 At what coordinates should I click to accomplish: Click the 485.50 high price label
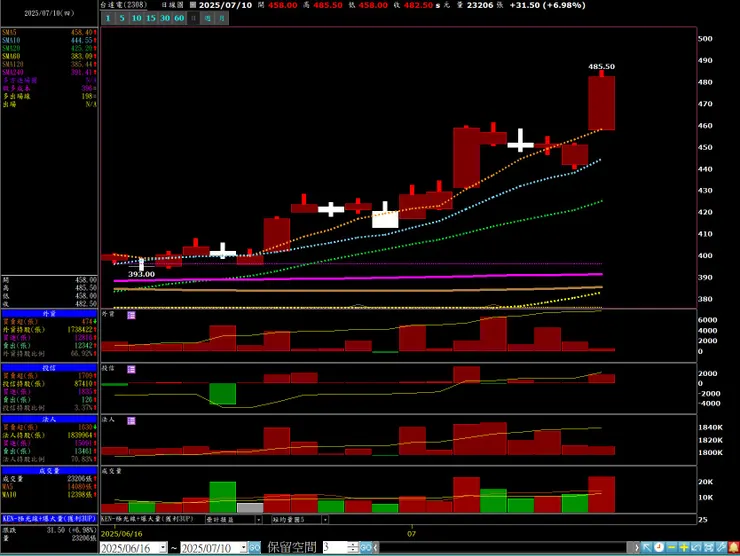tap(601, 67)
